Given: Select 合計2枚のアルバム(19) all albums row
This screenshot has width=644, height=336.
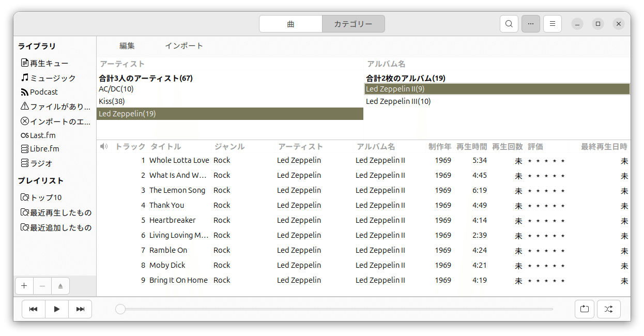Looking at the screenshot, I should 497,78.
